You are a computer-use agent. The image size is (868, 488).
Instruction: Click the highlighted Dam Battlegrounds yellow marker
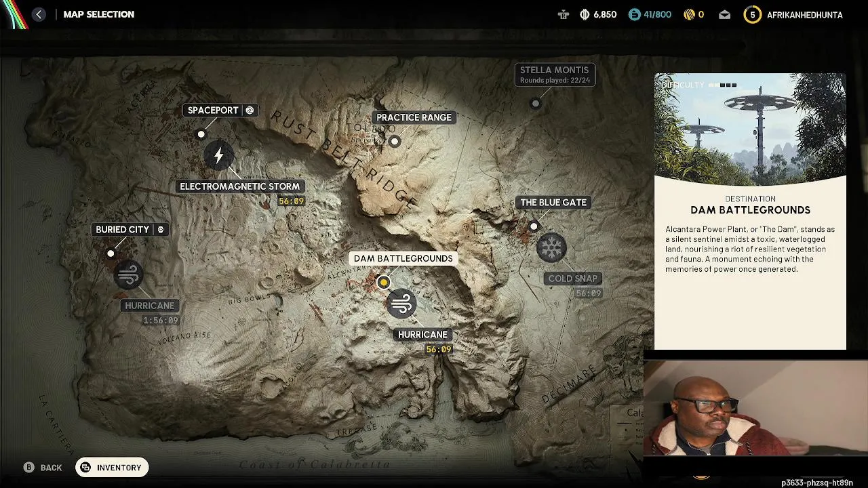click(x=384, y=282)
